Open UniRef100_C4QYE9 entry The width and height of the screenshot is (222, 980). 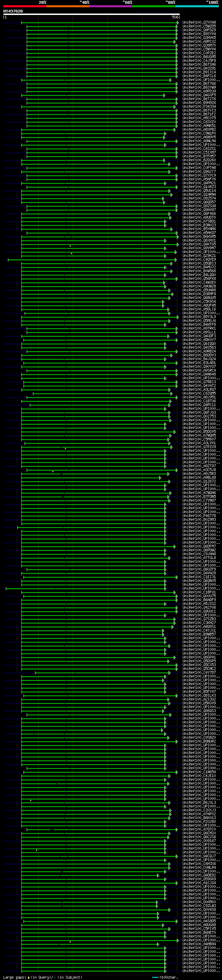199,259
